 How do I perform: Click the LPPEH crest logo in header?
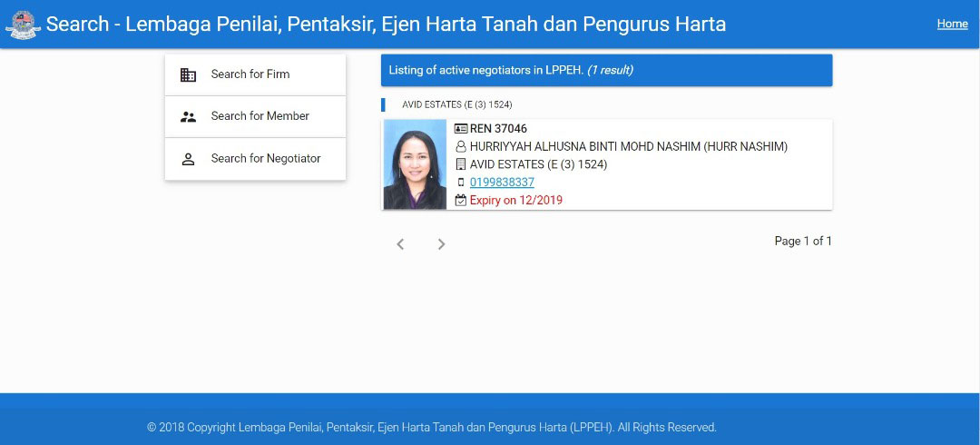pyautogui.click(x=23, y=25)
